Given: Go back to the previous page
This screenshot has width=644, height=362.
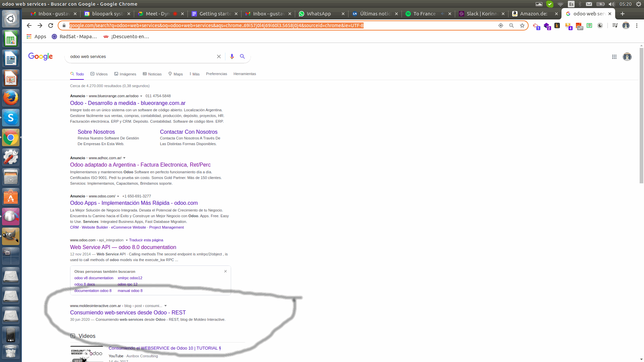Looking at the screenshot, I should (29, 25).
